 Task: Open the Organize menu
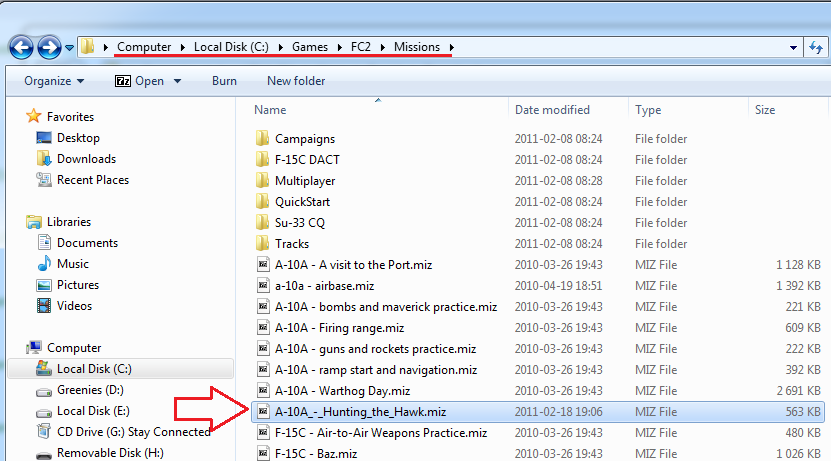coord(54,81)
